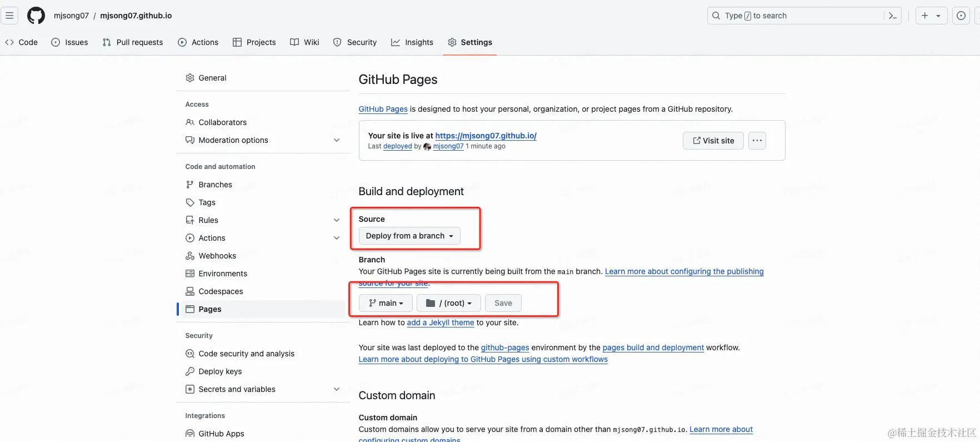Click the key icon beside Deploy keys
This screenshot has height=442, width=980.
pyautogui.click(x=190, y=371)
